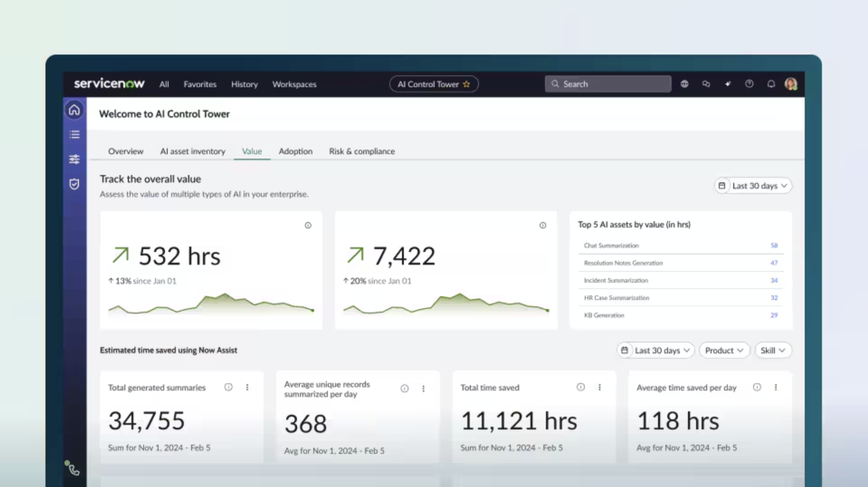Viewport: 868px width, 487px height.
Task: Click the AI Control Tower pill button
Action: tap(434, 84)
